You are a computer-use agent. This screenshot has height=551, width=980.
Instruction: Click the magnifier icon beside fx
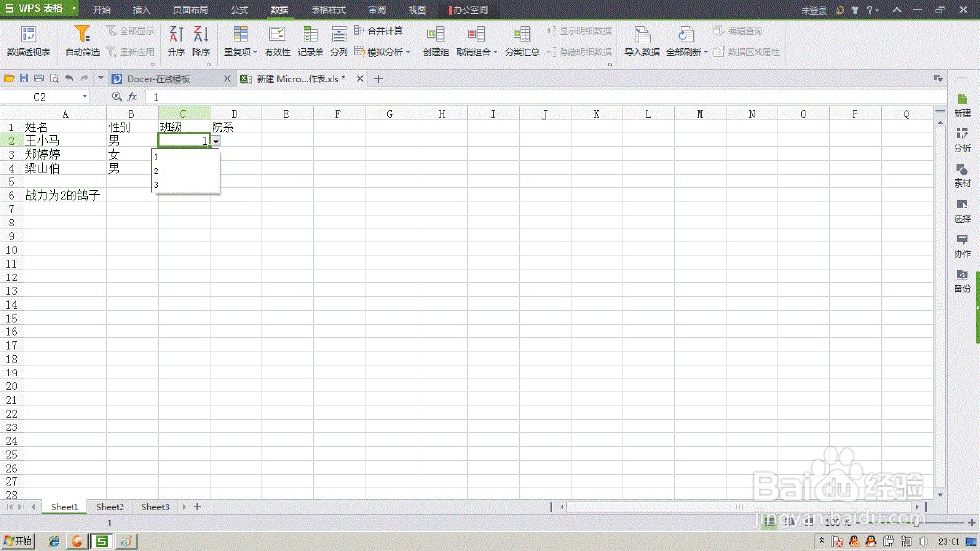coord(117,97)
